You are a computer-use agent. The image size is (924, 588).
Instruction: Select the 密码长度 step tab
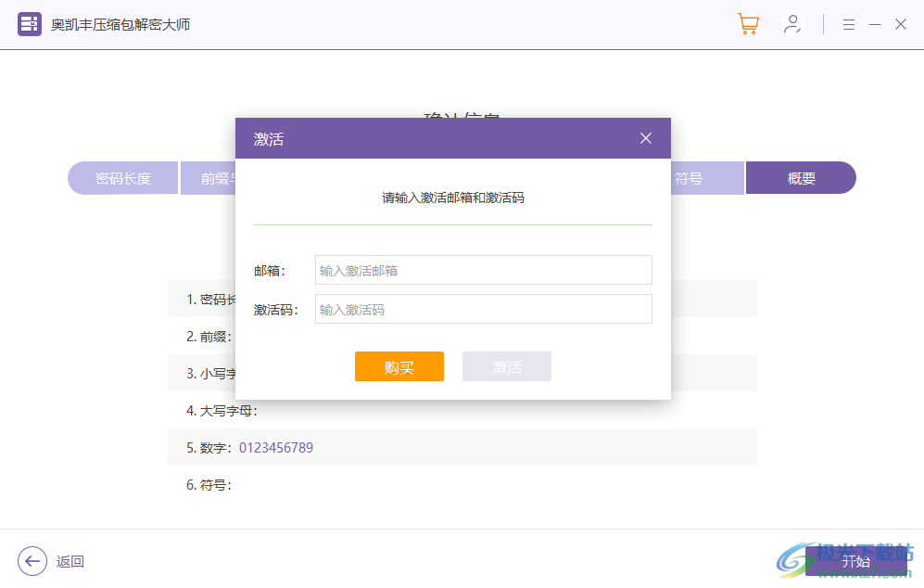click(122, 178)
